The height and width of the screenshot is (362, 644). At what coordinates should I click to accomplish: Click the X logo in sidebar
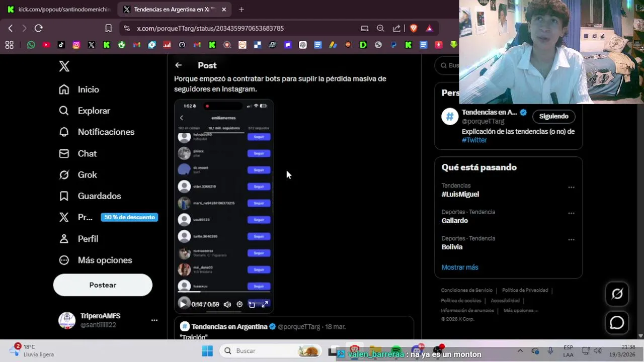click(64, 66)
